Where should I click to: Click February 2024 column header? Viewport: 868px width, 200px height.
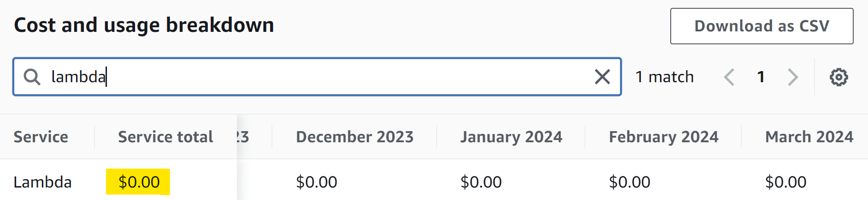[663, 137]
